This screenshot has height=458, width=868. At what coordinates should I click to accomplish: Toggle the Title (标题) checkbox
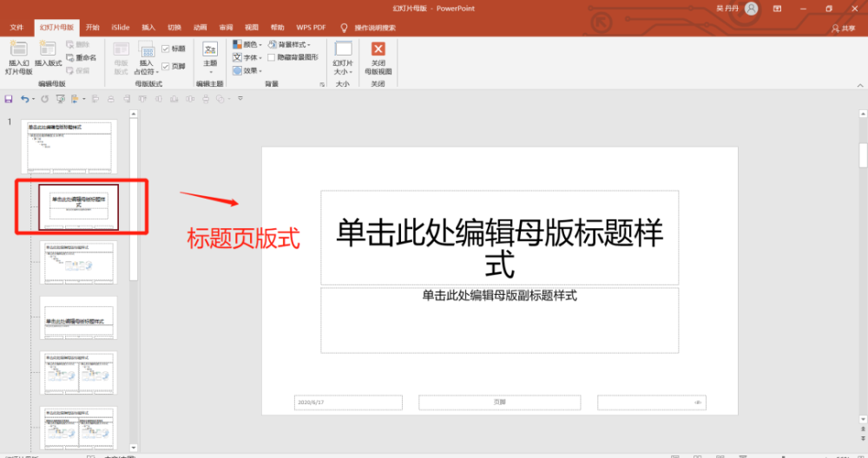click(166, 49)
